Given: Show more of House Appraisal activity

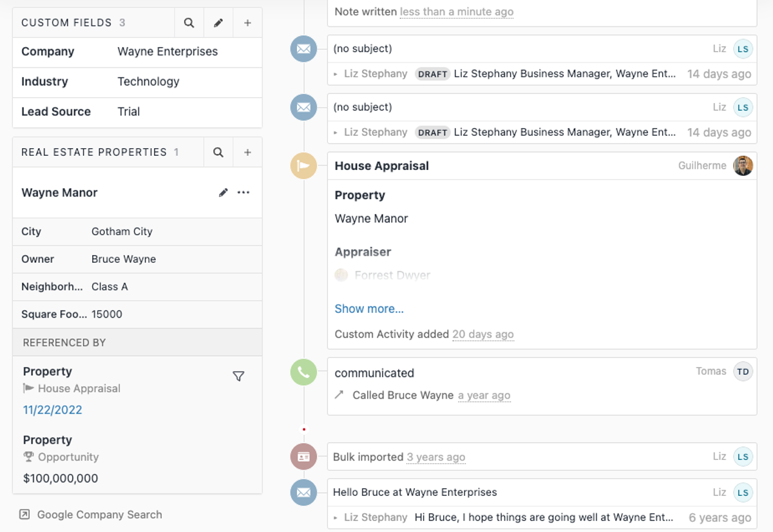Looking at the screenshot, I should pyautogui.click(x=369, y=309).
